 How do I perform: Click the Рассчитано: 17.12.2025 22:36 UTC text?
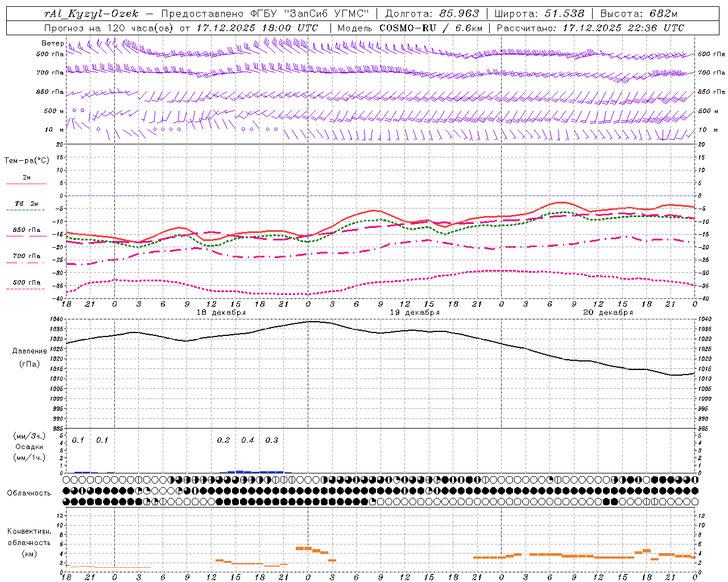click(x=590, y=28)
